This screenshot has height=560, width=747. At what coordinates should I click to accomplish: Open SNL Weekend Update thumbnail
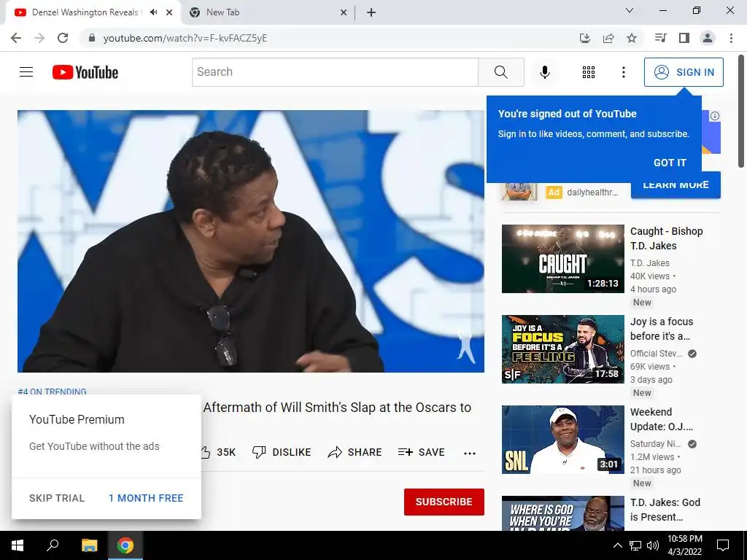[x=562, y=440]
